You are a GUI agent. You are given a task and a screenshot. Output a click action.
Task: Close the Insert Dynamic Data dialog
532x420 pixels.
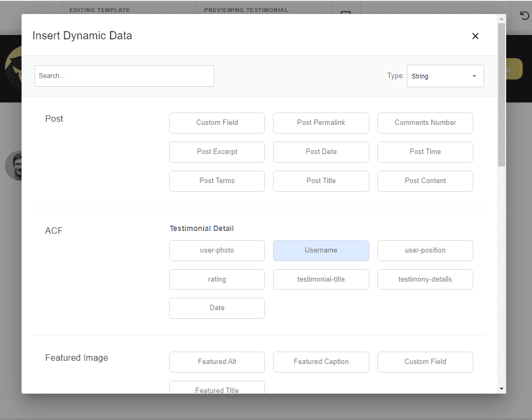pyautogui.click(x=475, y=36)
